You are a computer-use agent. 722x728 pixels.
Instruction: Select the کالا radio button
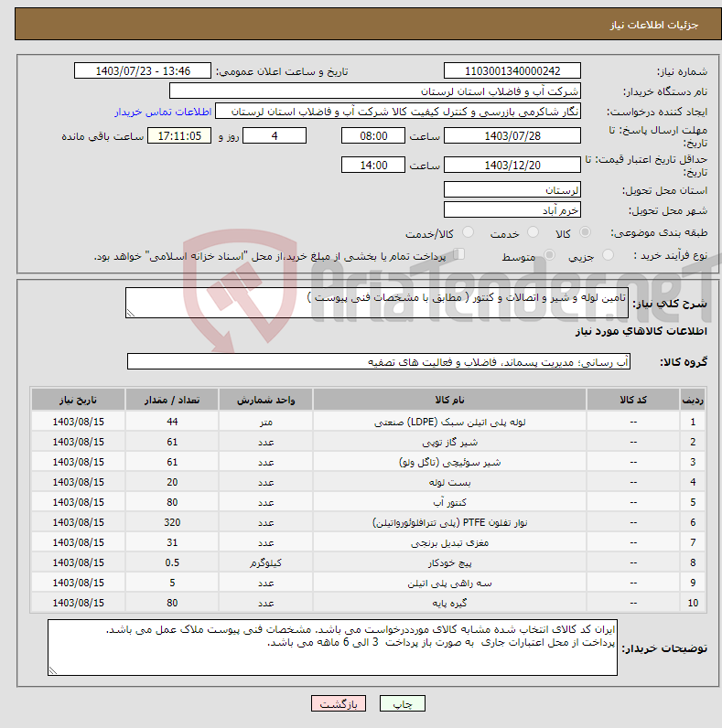pos(585,232)
